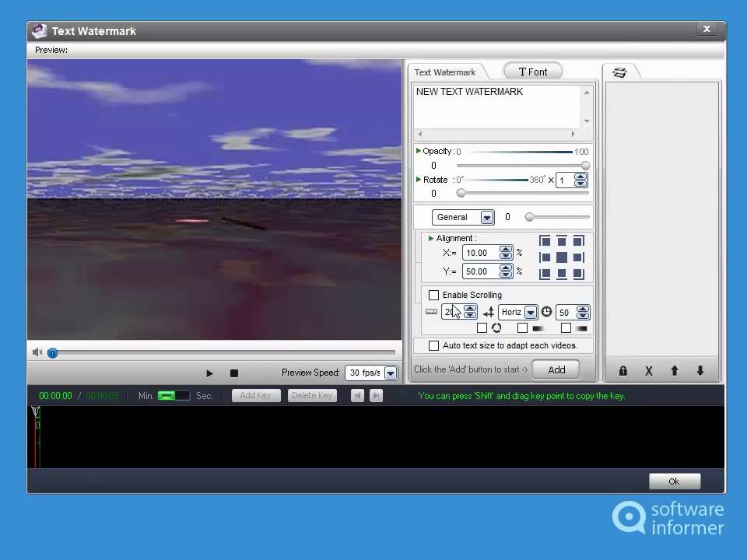Viewport: 747px width, 560px height.
Task: Move watermark up with the up arrow icon
Action: pos(675,370)
